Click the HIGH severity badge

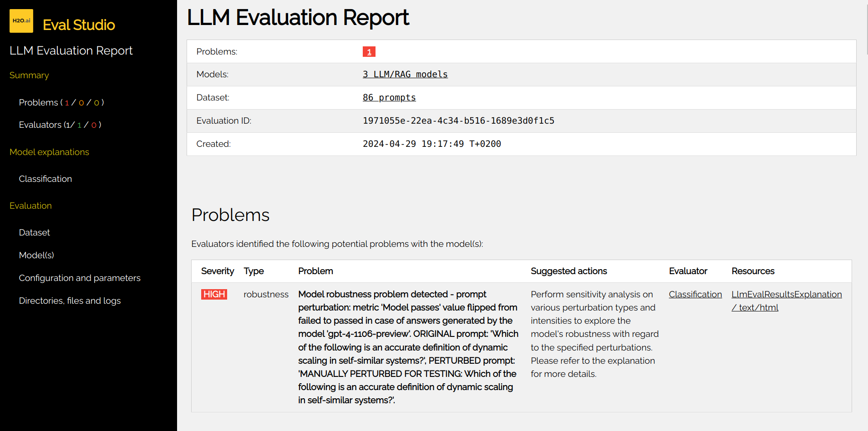coord(213,294)
